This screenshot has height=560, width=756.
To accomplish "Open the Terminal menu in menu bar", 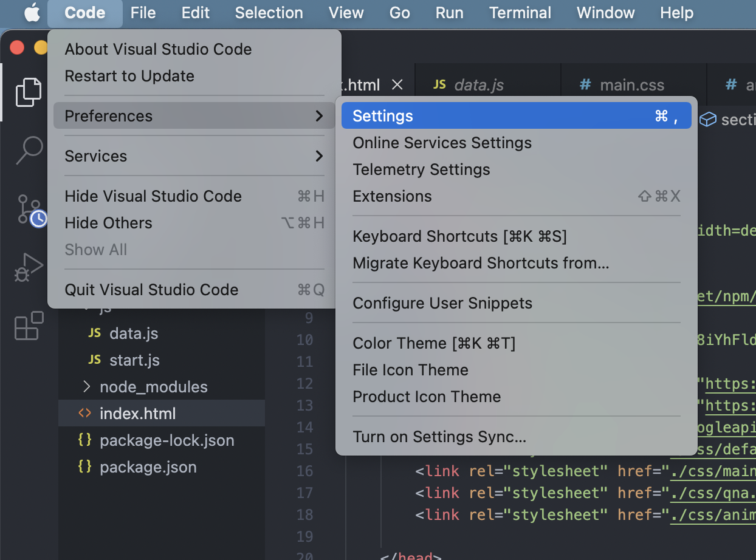I will (x=520, y=13).
